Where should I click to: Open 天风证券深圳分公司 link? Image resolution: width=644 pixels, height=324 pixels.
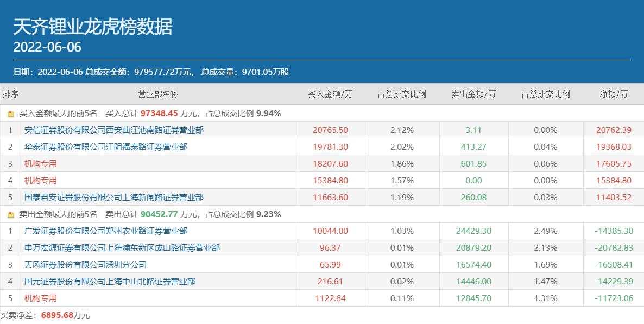(85, 265)
